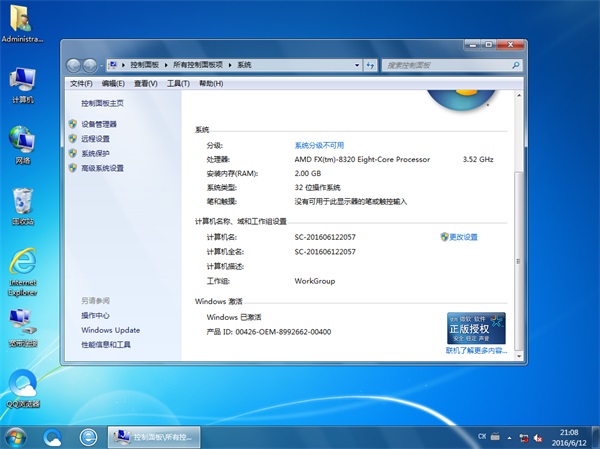Open the Windows Update link
The width and height of the screenshot is (600, 449).
click(110, 330)
